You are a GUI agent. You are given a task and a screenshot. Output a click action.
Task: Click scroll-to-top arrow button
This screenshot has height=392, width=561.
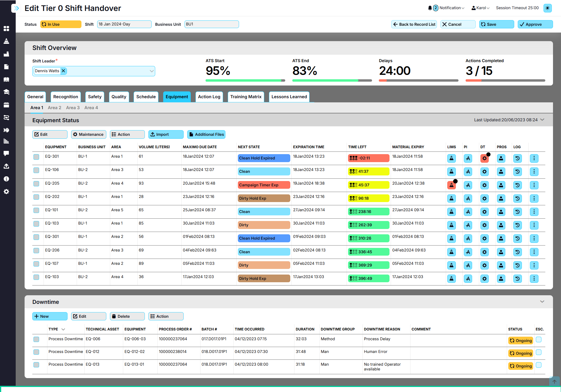click(x=554, y=382)
